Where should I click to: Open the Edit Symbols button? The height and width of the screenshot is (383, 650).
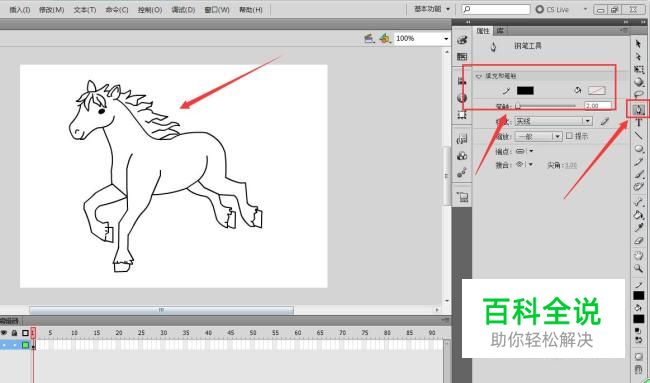pyautogui.click(x=385, y=39)
